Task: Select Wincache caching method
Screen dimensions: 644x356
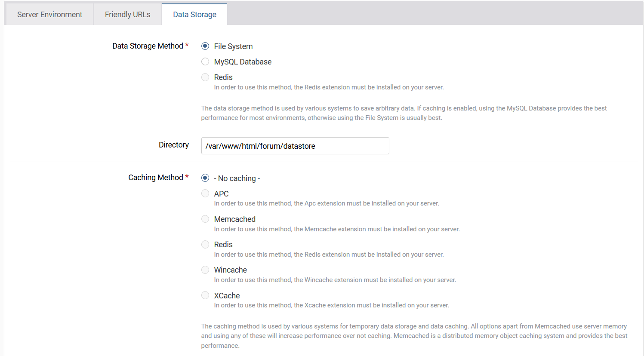Action: (205, 270)
